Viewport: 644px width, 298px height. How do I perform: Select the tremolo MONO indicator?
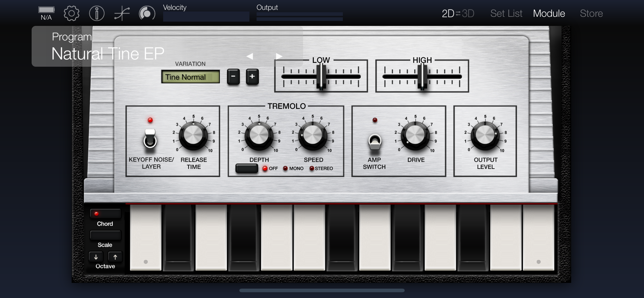[x=285, y=168]
